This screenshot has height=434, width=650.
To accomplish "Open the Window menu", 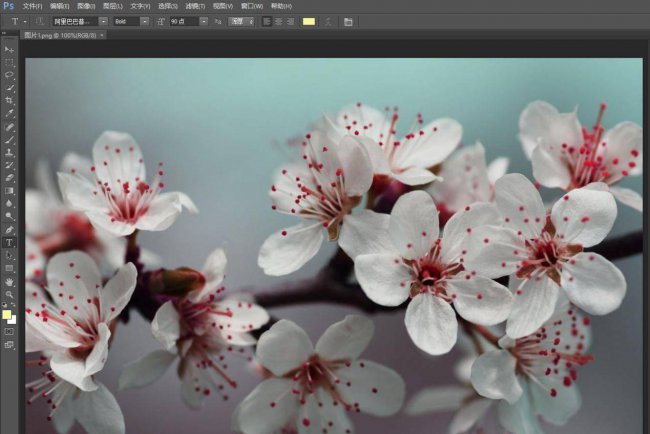I will coord(252,6).
